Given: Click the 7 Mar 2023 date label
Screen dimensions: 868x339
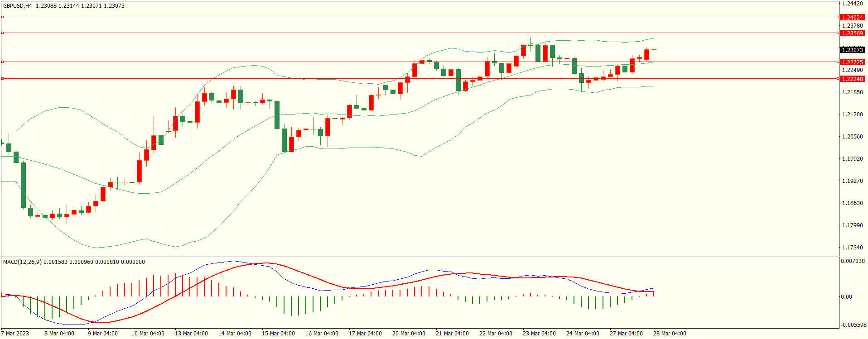Looking at the screenshot, I should pos(15,334).
